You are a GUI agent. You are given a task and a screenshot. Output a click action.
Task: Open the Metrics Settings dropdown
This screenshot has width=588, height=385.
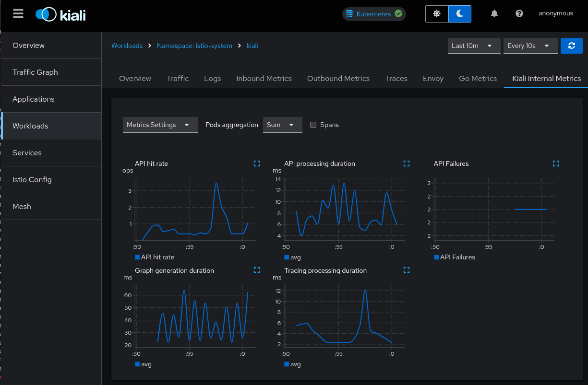click(x=160, y=125)
